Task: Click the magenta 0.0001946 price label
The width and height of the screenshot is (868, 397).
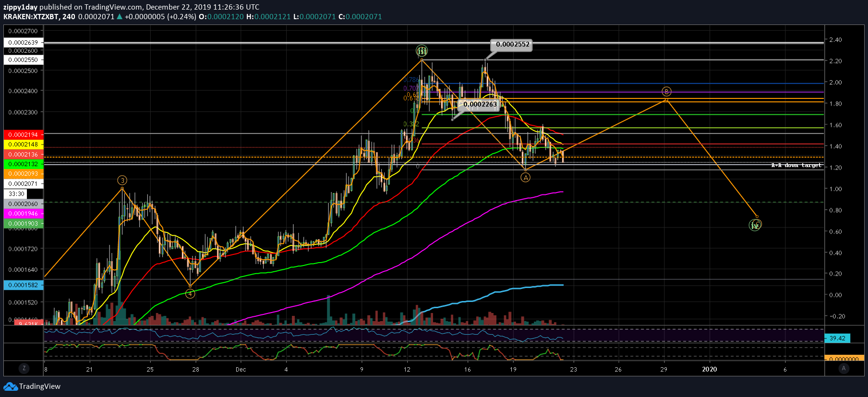Action: pos(23,214)
